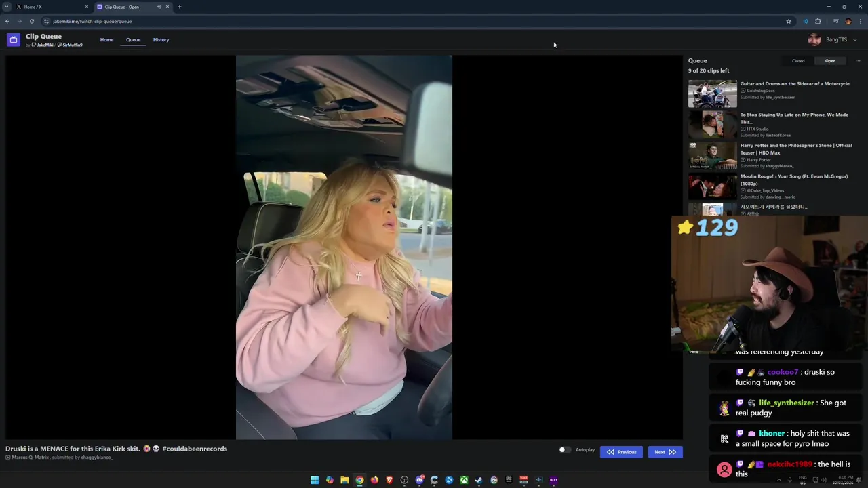Open the media controls icon
This screenshot has height=488, width=868.
click(x=836, y=21)
